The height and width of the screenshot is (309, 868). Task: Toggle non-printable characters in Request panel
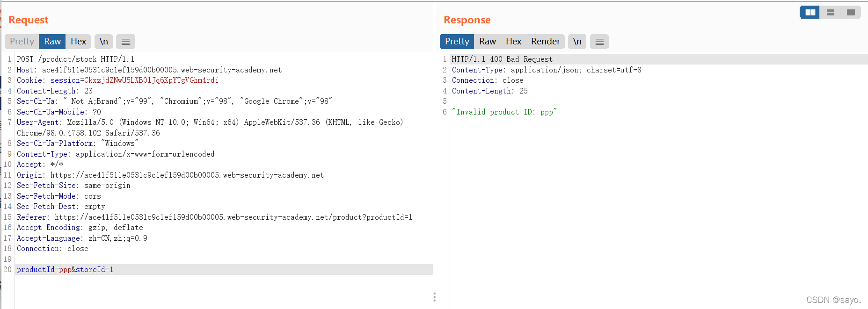pos(104,42)
